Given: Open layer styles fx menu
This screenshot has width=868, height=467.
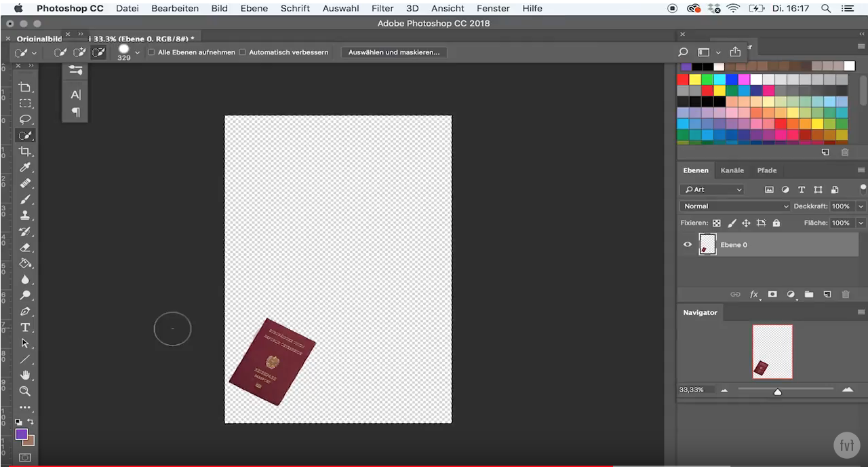Looking at the screenshot, I should pyautogui.click(x=754, y=295).
